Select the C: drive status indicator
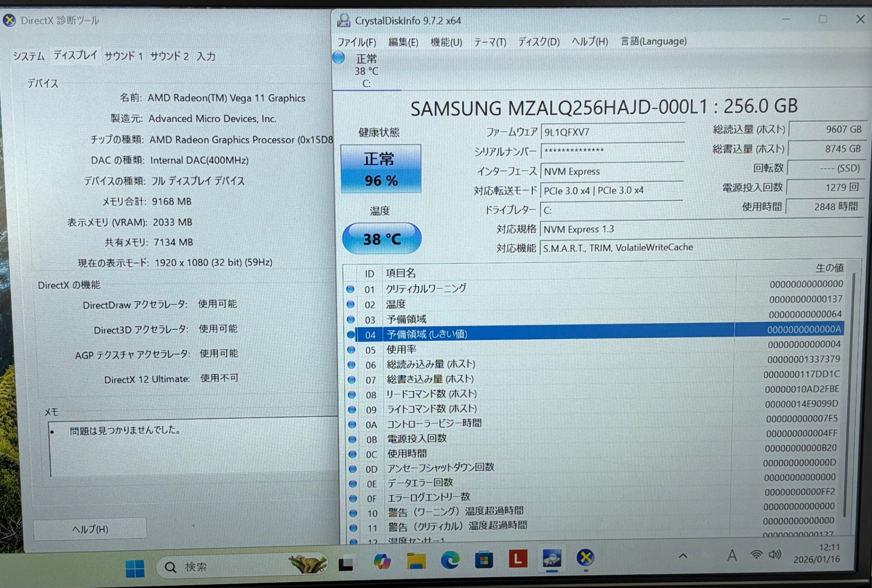The width and height of the screenshot is (872, 588). 366,71
